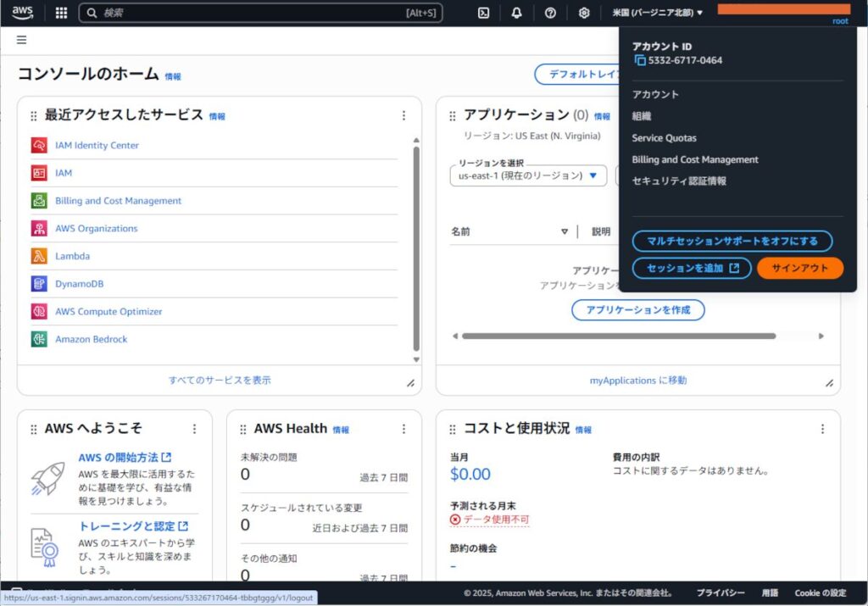868x606 pixels.
Task: Open the AWS Health widget options menu
Action: 403,429
